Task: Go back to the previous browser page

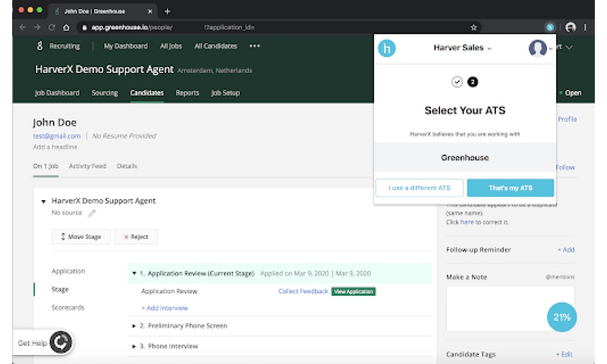Action: tap(22, 27)
